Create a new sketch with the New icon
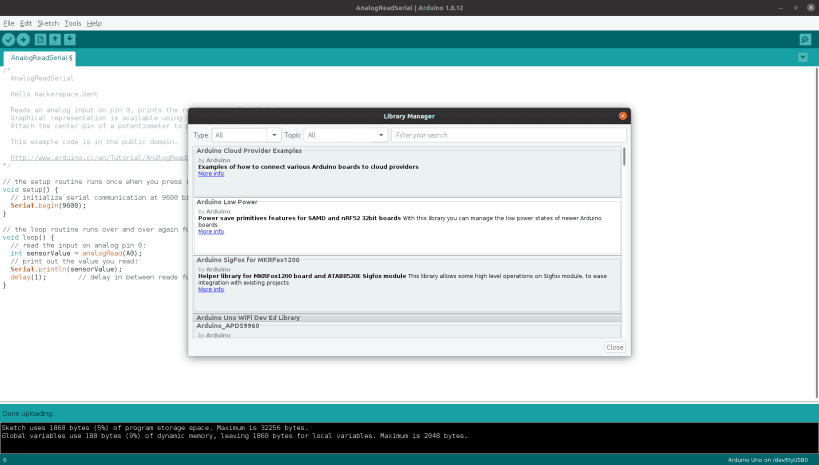819x465 pixels. pyautogui.click(x=40, y=39)
